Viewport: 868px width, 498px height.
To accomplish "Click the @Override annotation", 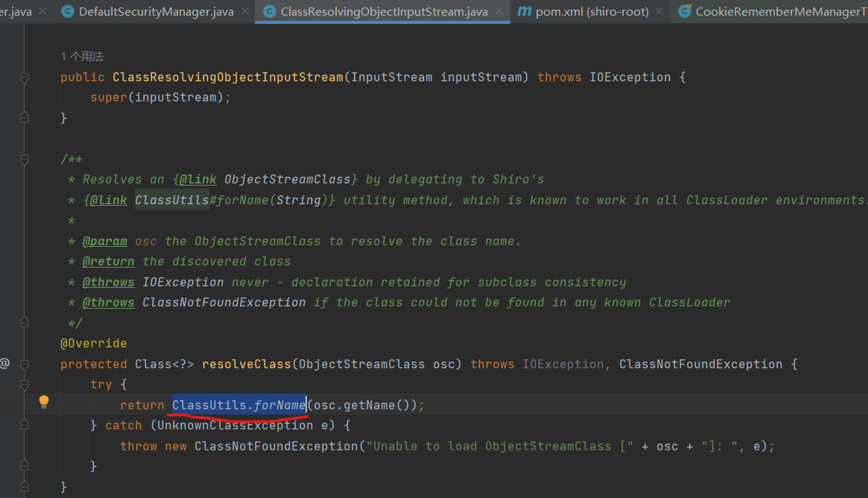I will tap(94, 344).
